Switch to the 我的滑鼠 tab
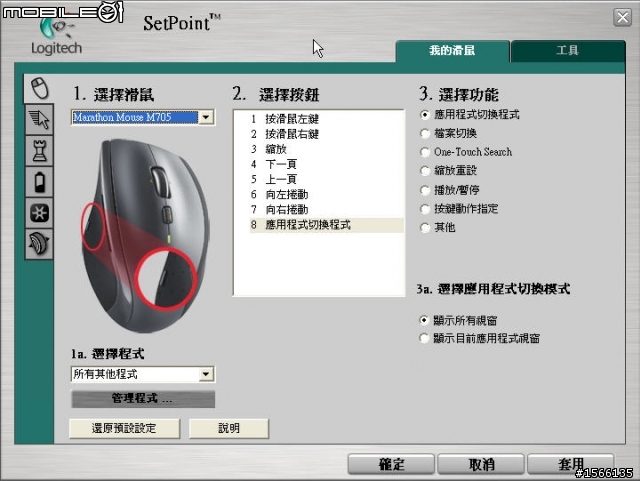This screenshot has width=640, height=481. [x=452, y=51]
